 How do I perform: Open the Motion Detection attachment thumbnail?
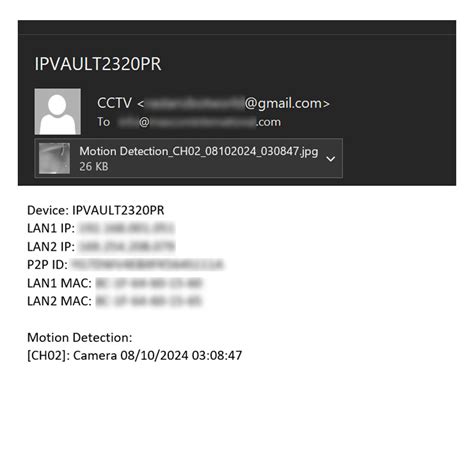pyautogui.click(x=54, y=158)
